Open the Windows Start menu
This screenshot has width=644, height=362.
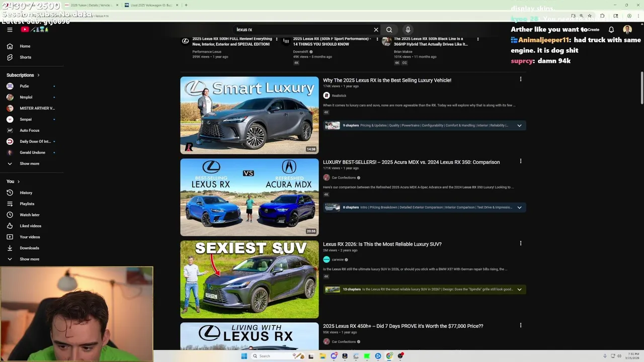pos(244,356)
